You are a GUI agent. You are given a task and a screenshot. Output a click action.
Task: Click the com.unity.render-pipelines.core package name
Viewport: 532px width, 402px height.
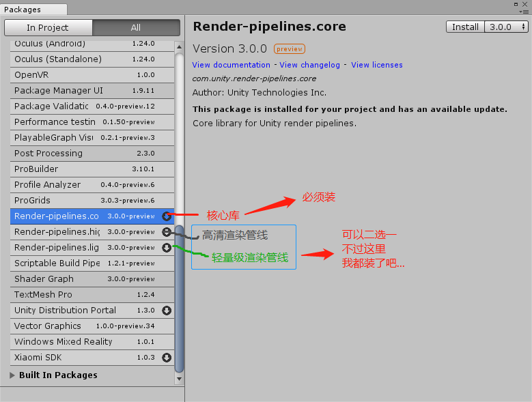[x=254, y=78]
